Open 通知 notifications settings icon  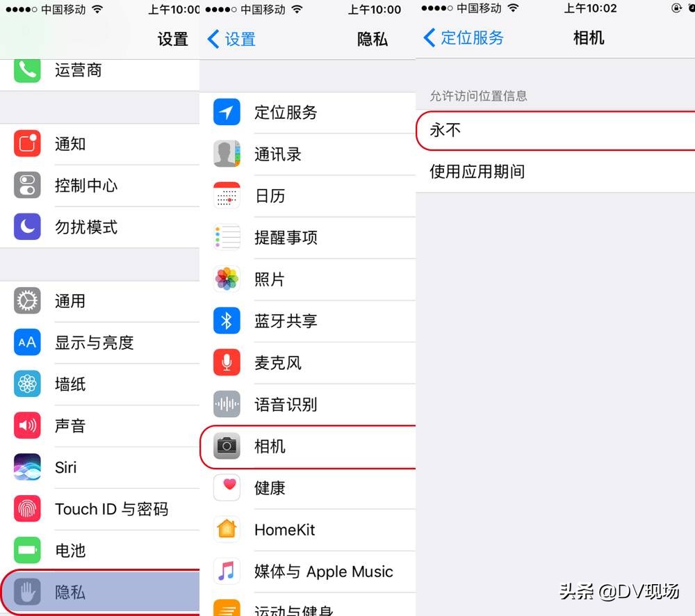(x=26, y=143)
